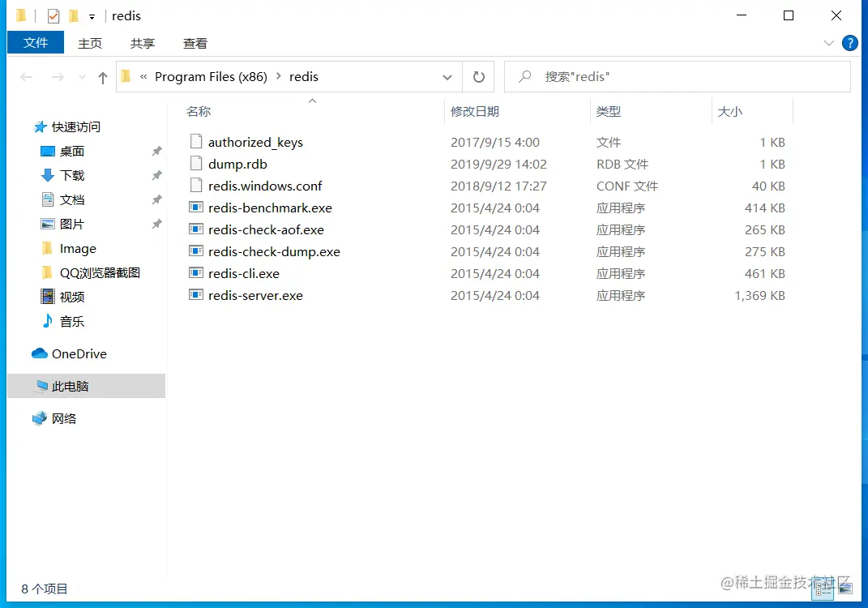Click Program Files (x86) in address bar
868x608 pixels.
coord(211,76)
